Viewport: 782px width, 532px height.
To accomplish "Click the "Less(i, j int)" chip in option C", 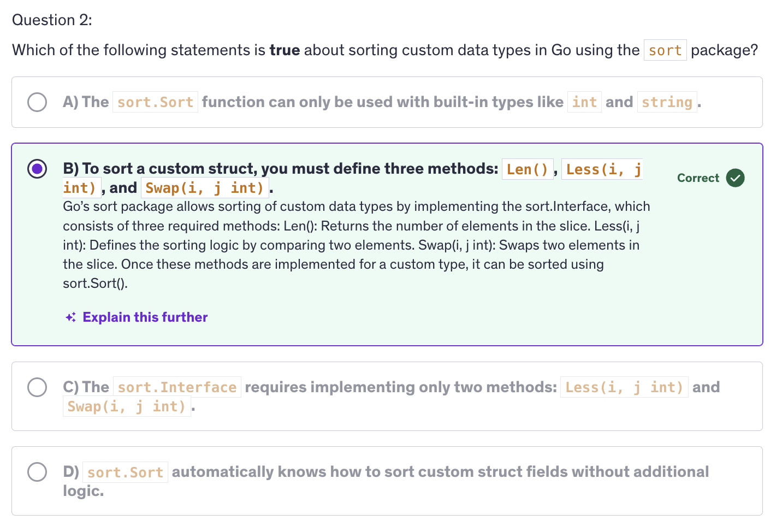I will pyautogui.click(x=624, y=387).
